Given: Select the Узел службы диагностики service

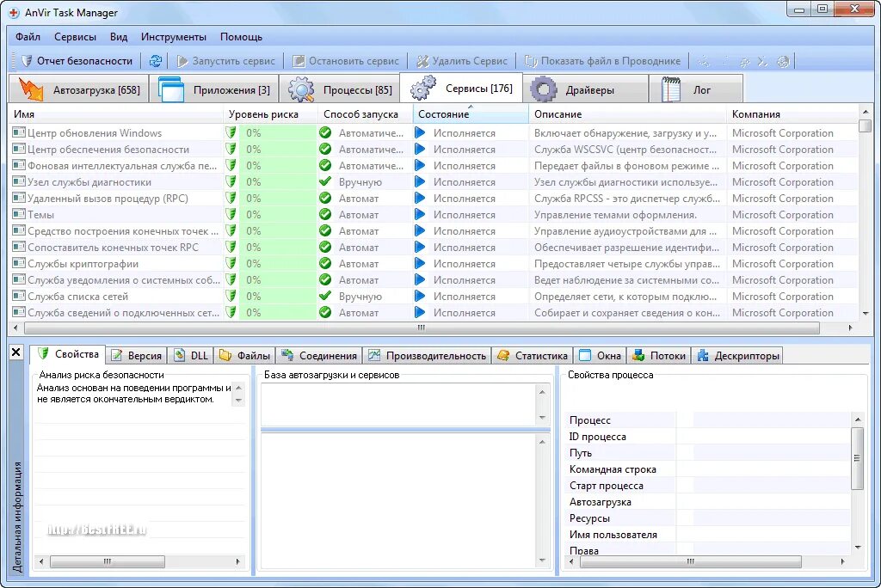Looking at the screenshot, I should pyautogui.click(x=434, y=182).
